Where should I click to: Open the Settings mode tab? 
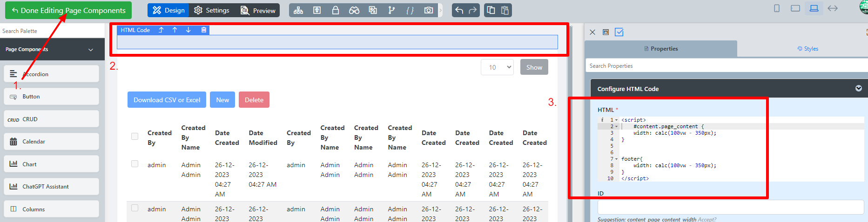[x=212, y=10]
